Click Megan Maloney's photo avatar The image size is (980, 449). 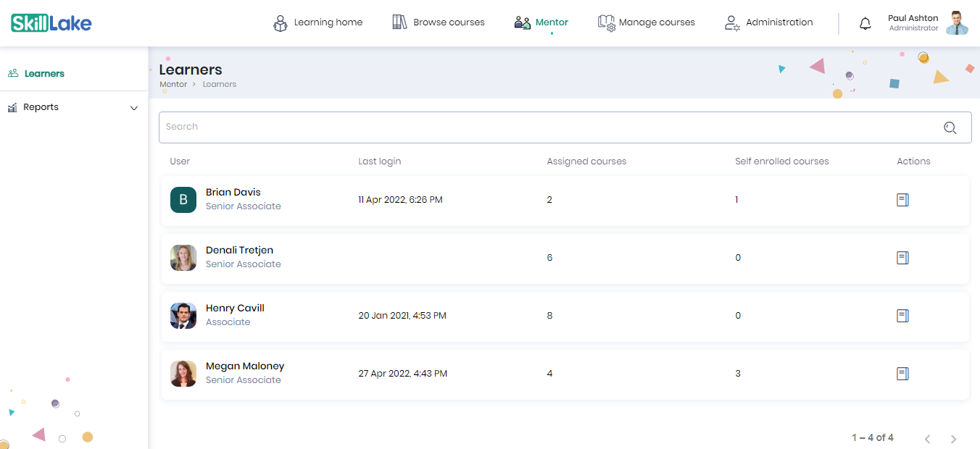tap(183, 374)
